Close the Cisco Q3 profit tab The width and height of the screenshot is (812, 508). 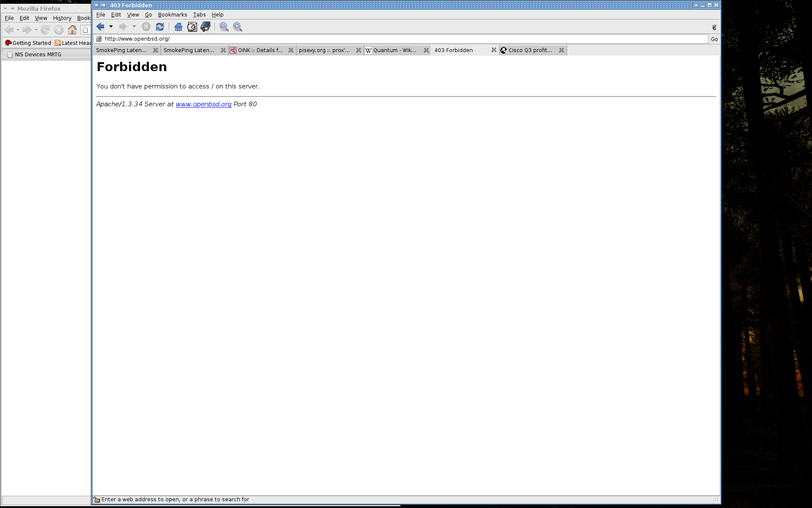coord(562,50)
